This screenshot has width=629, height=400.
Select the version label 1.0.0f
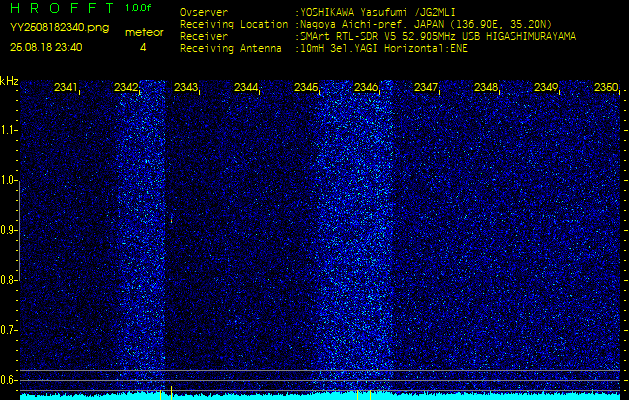138,8
